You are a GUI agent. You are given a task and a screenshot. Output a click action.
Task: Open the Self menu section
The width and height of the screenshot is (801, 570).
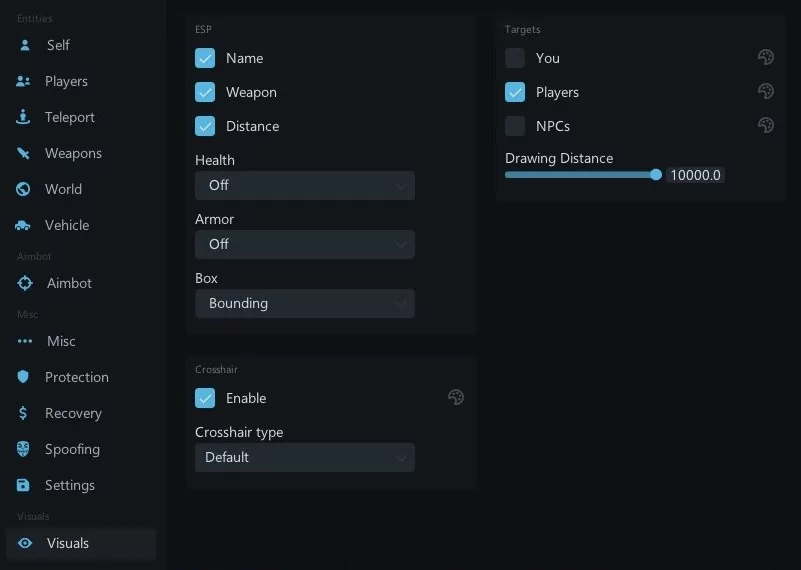pyautogui.click(x=58, y=45)
